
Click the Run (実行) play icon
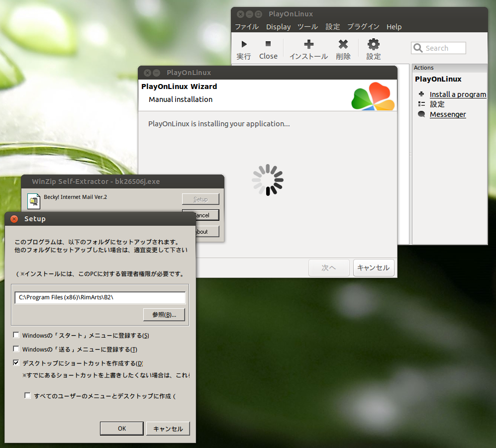244,44
